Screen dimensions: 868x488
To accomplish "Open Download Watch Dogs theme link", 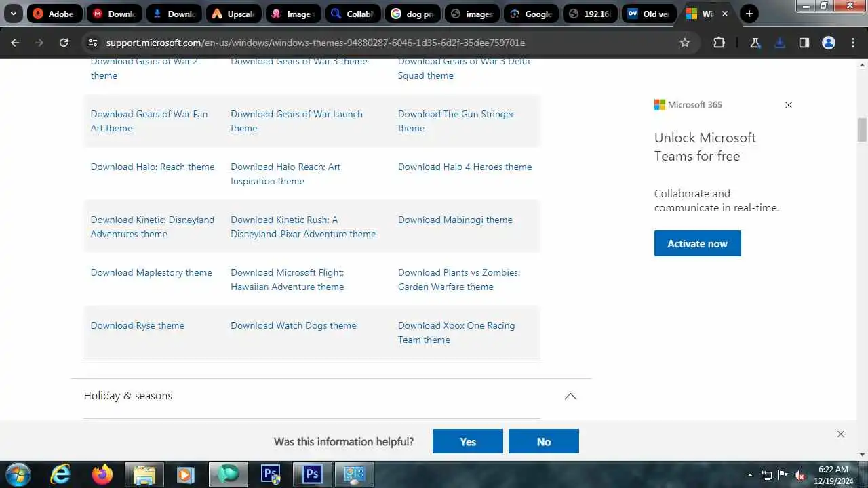I will click(294, 325).
